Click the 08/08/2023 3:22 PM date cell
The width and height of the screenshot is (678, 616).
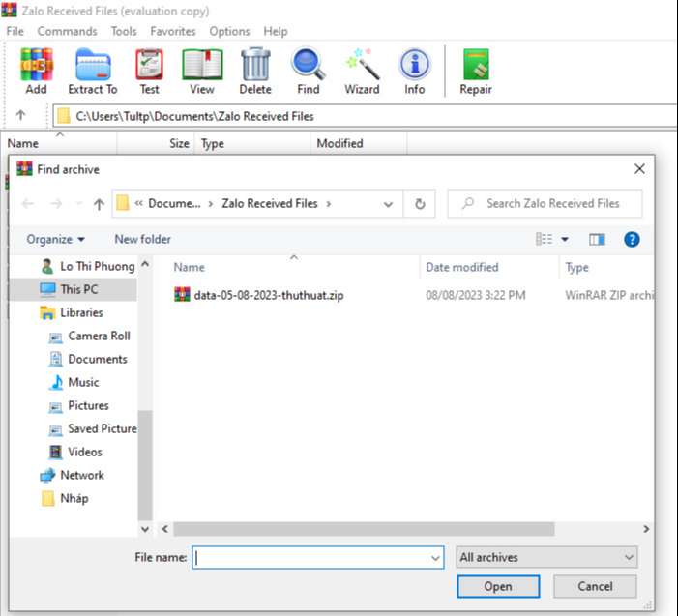click(x=476, y=295)
